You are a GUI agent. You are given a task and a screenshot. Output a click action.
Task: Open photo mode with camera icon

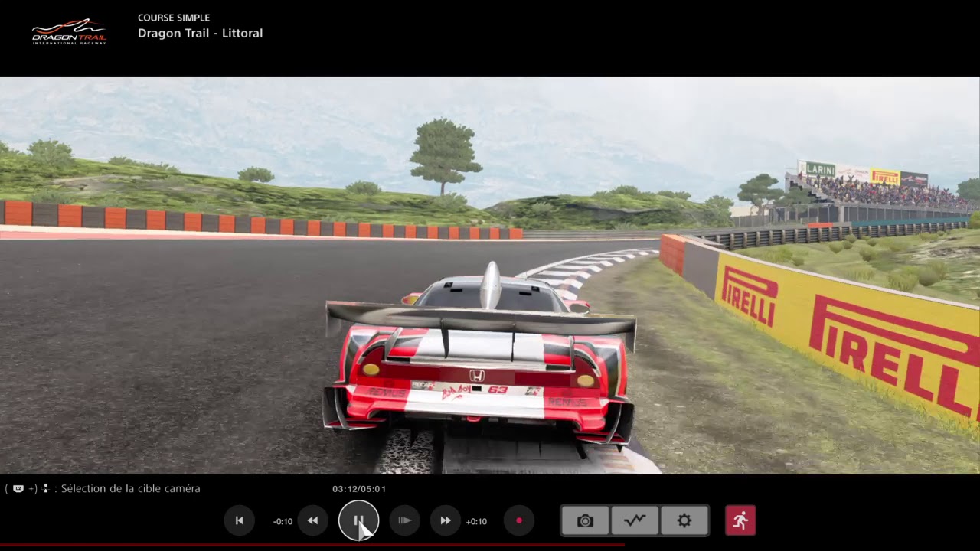[585, 520]
